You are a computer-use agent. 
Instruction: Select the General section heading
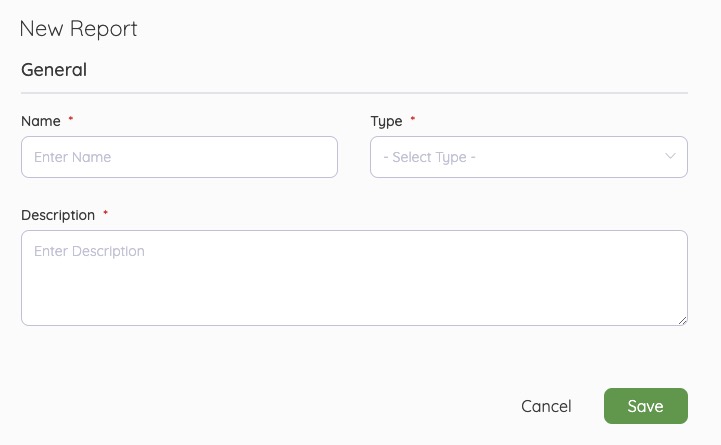tap(54, 70)
